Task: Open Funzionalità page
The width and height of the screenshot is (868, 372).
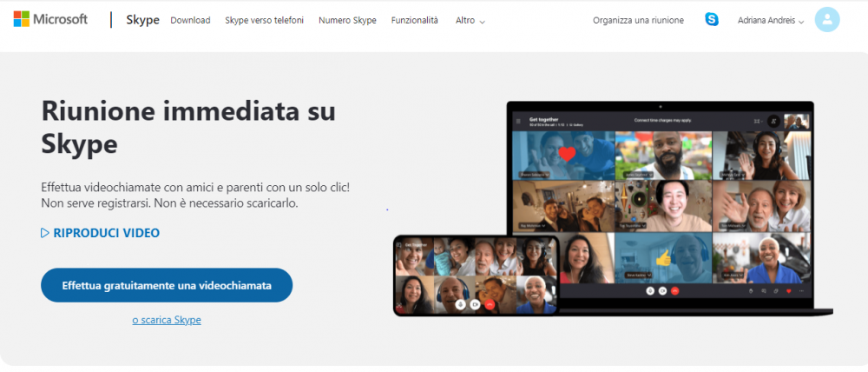Action: coord(414,20)
